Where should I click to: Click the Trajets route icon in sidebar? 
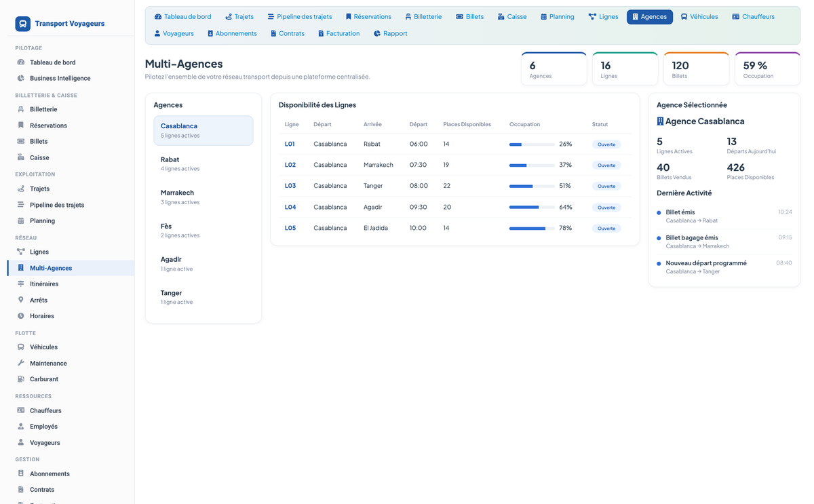(x=21, y=189)
